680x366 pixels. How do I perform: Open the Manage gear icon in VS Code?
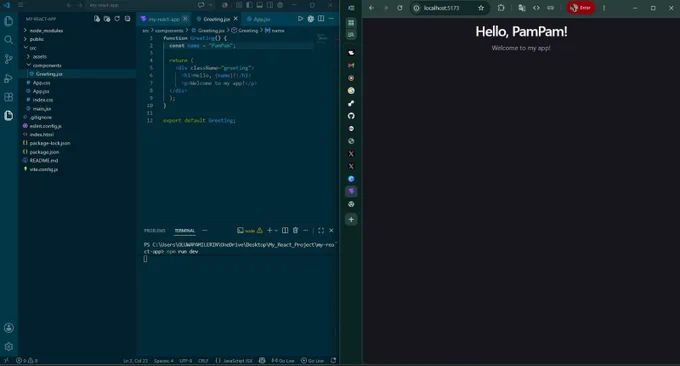[x=9, y=347]
